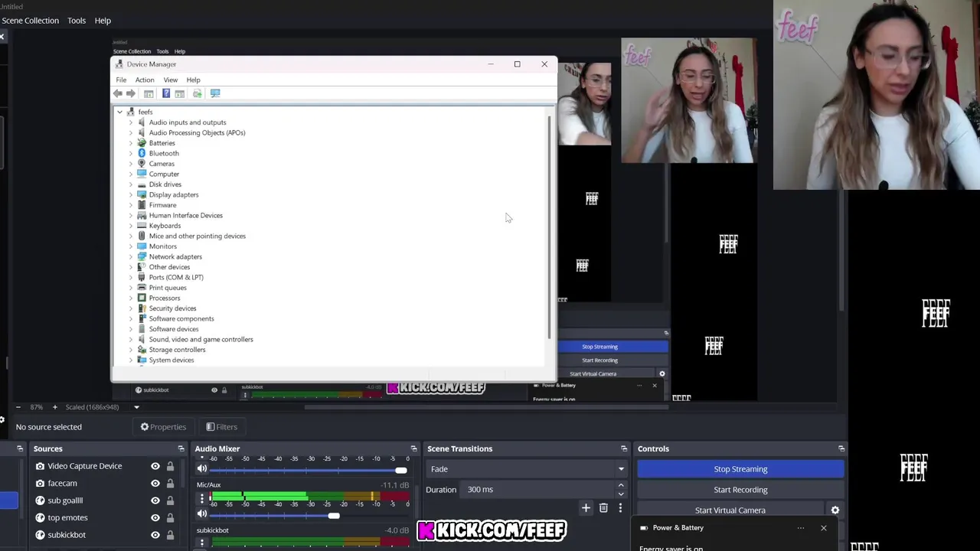This screenshot has height=551, width=980.
Task: Click the Network adapters category icon
Action: pos(142,256)
